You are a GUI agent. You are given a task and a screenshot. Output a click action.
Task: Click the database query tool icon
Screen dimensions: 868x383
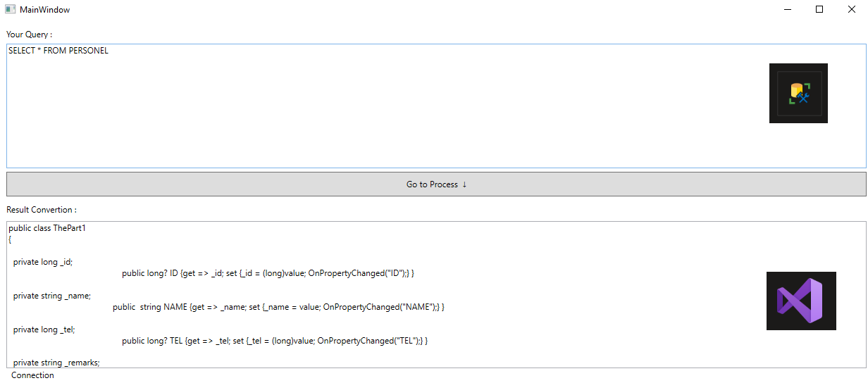click(x=798, y=93)
